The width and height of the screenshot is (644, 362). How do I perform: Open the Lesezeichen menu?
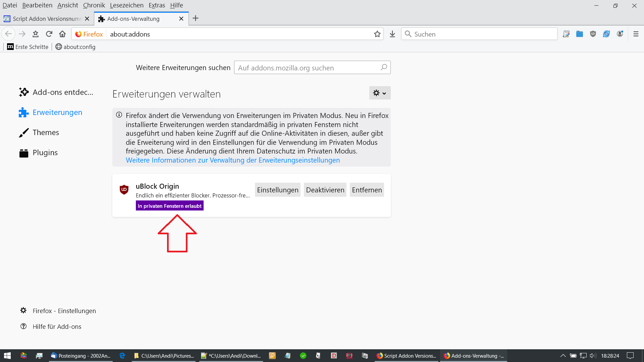click(126, 5)
